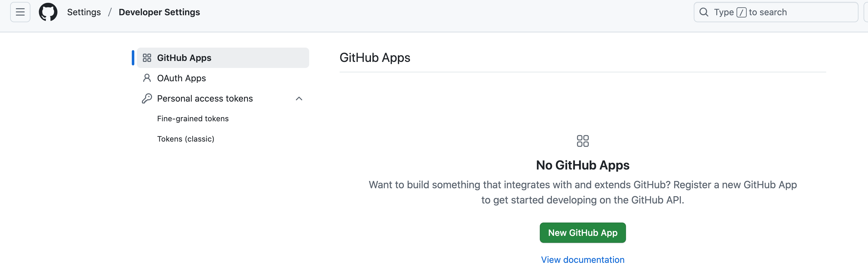The width and height of the screenshot is (868, 273).
Task: Click the slash shortcut key in search
Action: [x=741, y=12]
